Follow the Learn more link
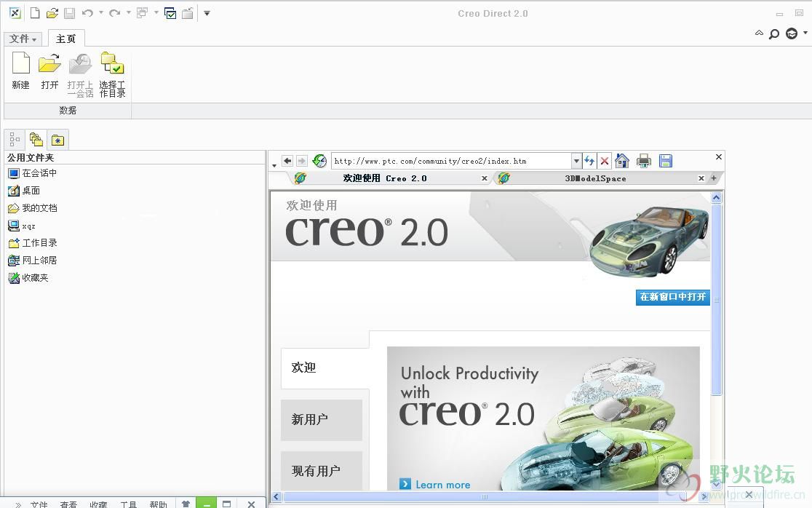Image resolution: width=812 pixels, height=508 pixels. point(435,485)
